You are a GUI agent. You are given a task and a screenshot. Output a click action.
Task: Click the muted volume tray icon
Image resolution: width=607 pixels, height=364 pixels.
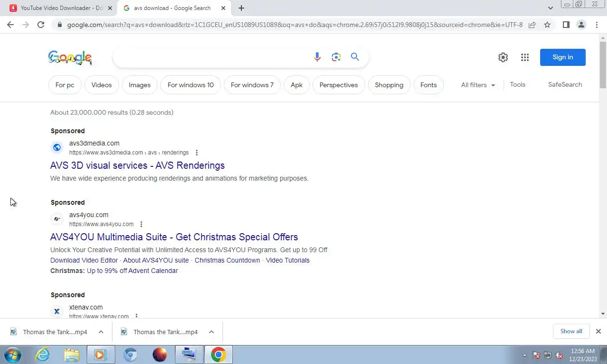pos(559,355)
